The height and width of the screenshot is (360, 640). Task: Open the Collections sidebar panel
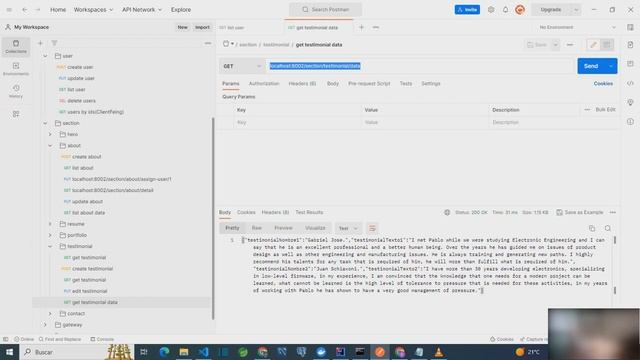click(16, 47)
